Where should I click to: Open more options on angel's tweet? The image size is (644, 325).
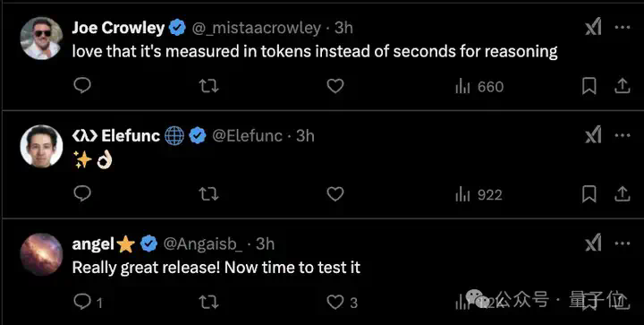tap(623, 244)
